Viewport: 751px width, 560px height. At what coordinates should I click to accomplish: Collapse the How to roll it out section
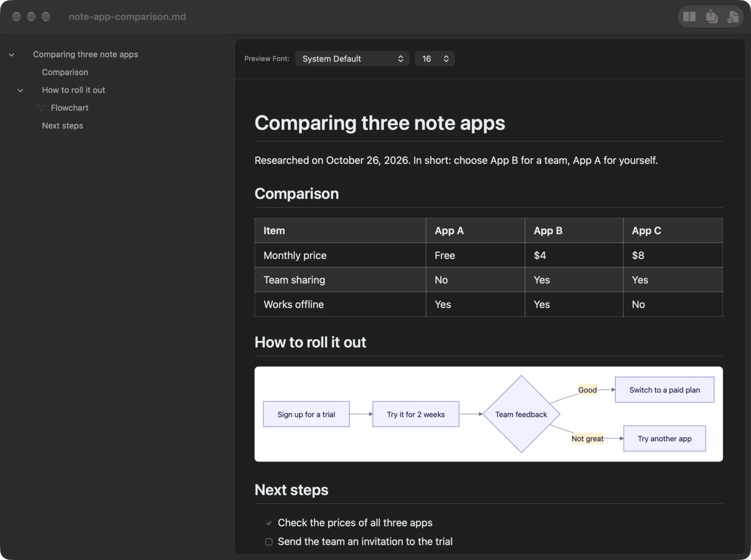point(20,91)
